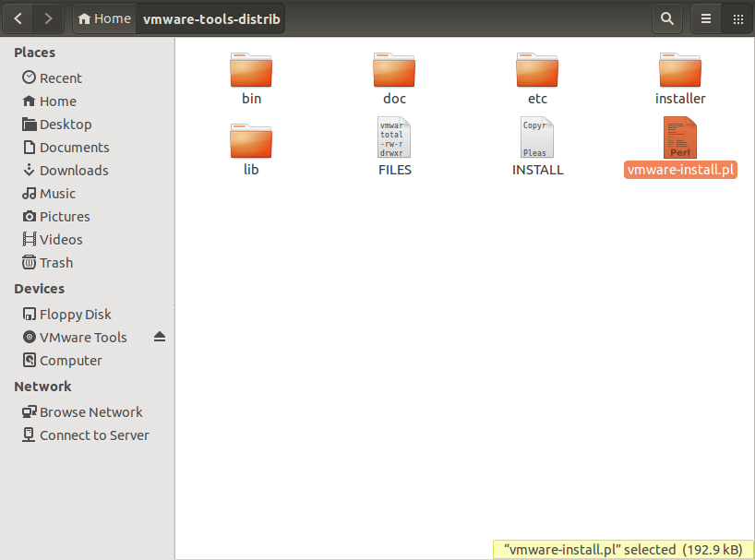Click the vmware-tools-distrib path button

coord(211,18)
